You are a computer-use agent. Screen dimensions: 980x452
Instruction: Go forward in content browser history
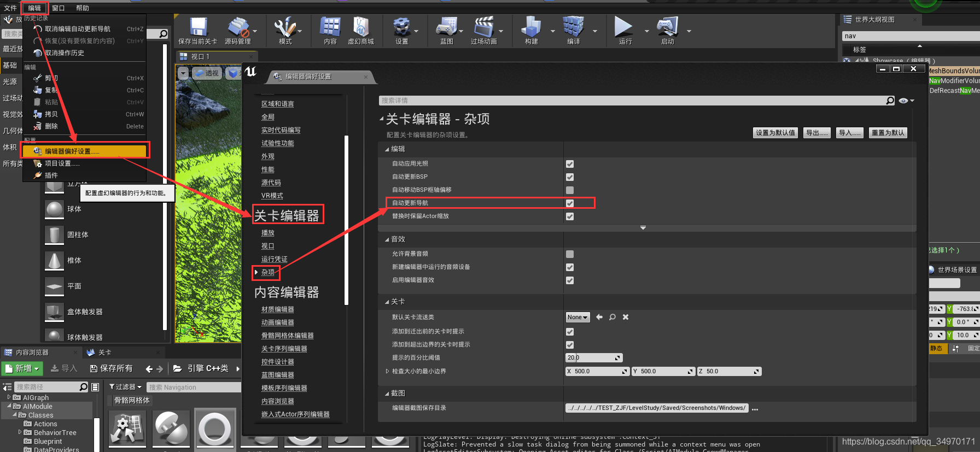[x=160, y=369]
